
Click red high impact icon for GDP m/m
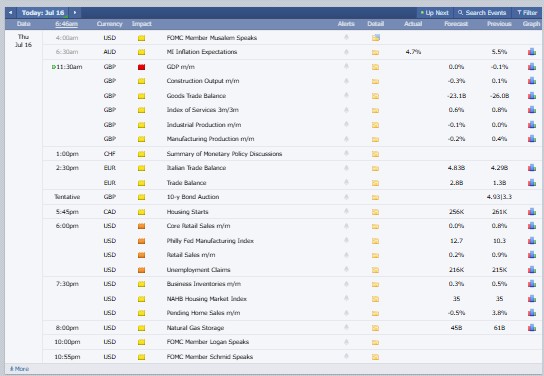(x=141, y=67)
